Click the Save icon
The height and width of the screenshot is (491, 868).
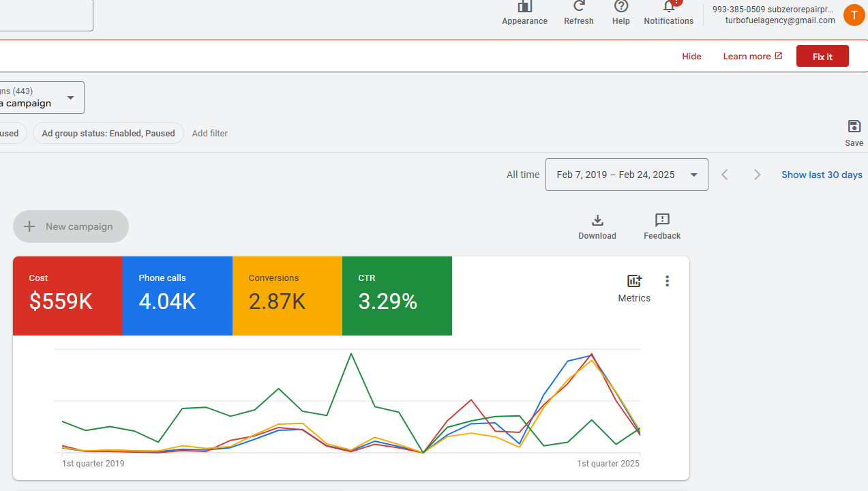tap(854, 127)
